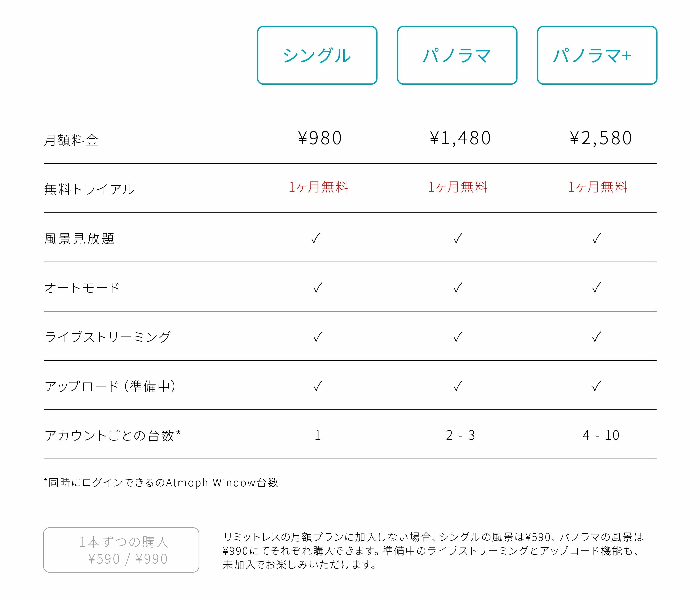Image resolution: width=700 pixels, height=600 pixels.
Task: Select the シングル plan button
Action: (317, 55)
